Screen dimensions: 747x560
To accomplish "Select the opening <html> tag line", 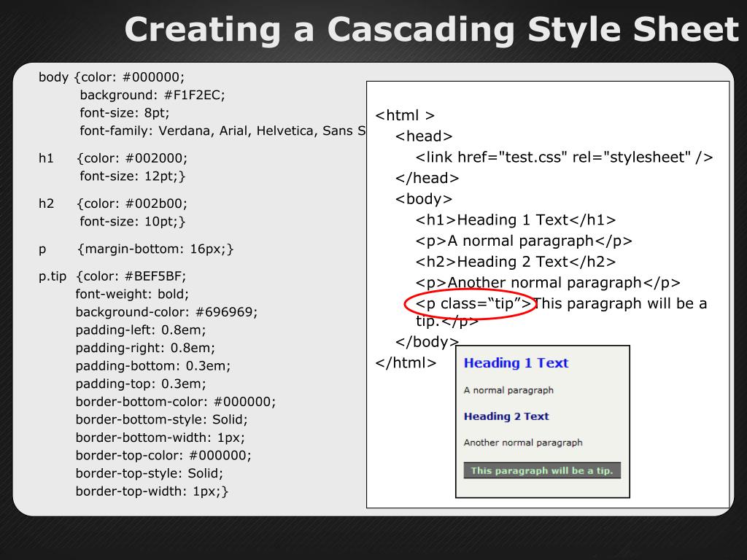I will (x=405, y=115).
